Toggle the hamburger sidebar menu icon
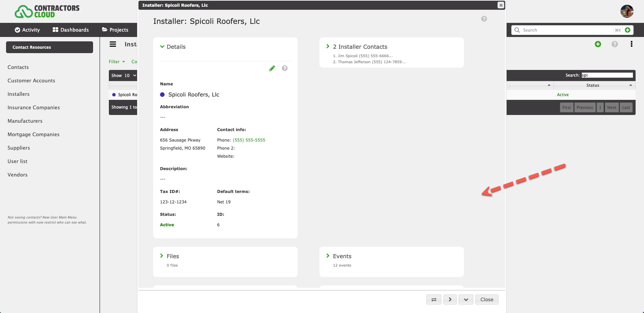Image resolution: width=644 pixels, height=313 pixels. click(x=113, y=44)
